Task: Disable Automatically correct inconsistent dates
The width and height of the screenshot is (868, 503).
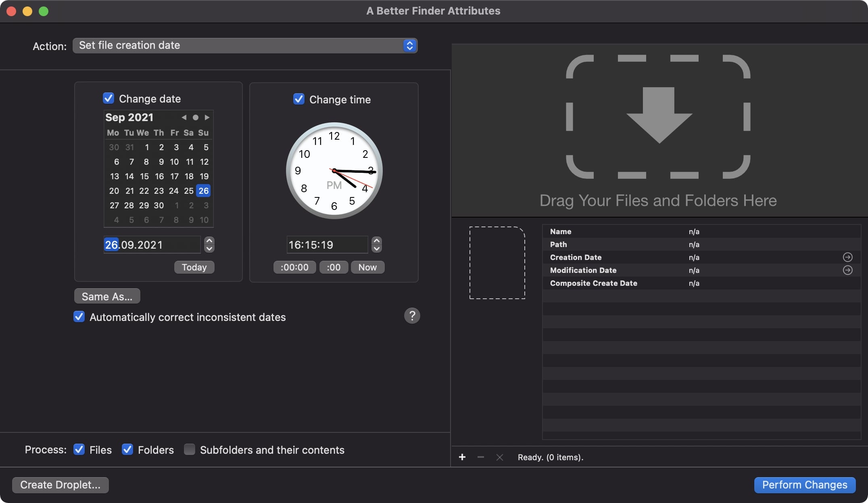Action: (x=78, y=316)
